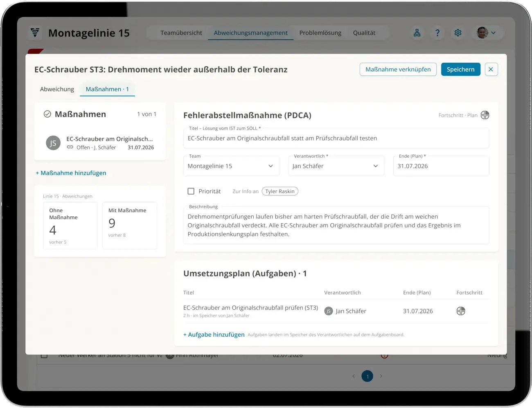Click into the Beschreibung text area
The height and width of the screenshot is (408, 532).
click(336, 225)
